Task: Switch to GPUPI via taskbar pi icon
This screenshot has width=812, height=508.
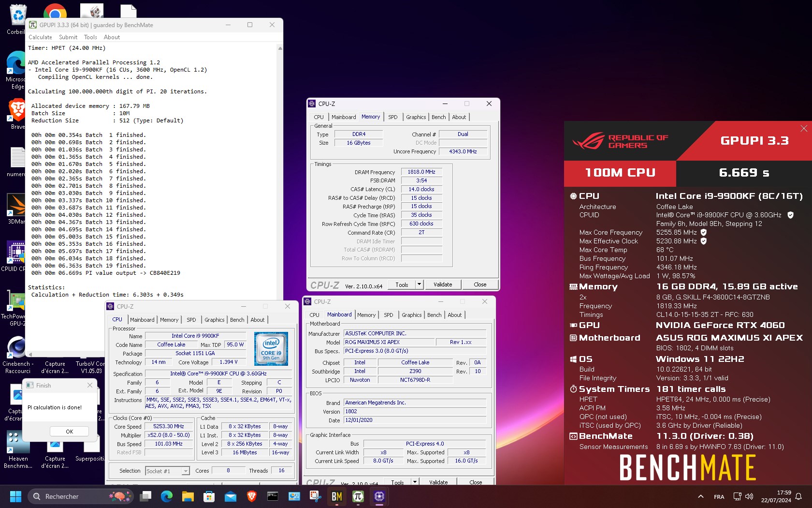Action: coord(358,496)
